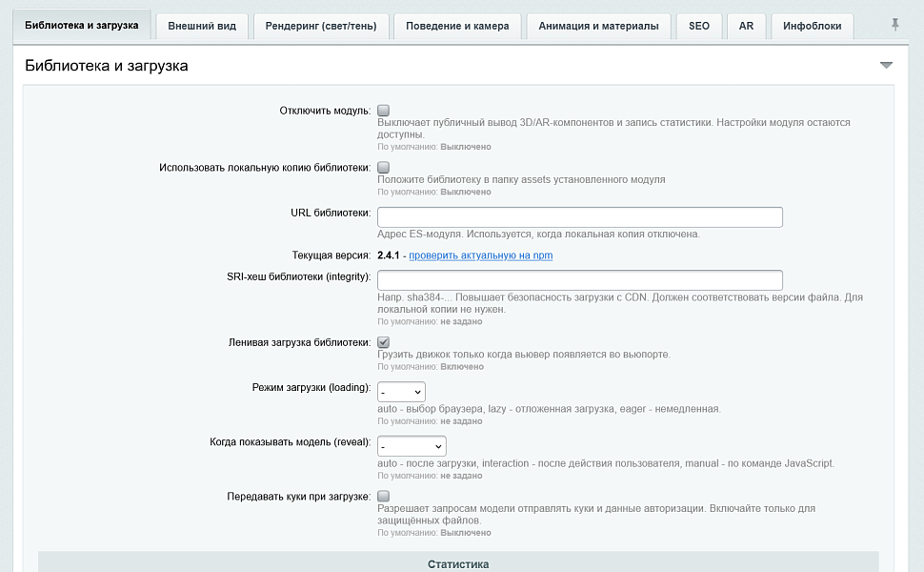924x572 pixels.
Task: Go to the Анимация и материалы tab
Action: pos(598,26)
